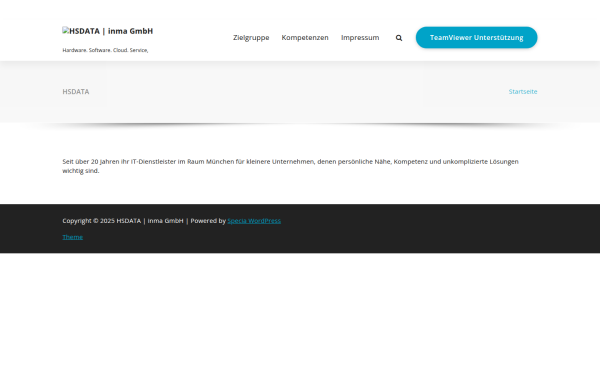
Task: Click the TeamViewer Unterstützung button
Action: (476, 38)
